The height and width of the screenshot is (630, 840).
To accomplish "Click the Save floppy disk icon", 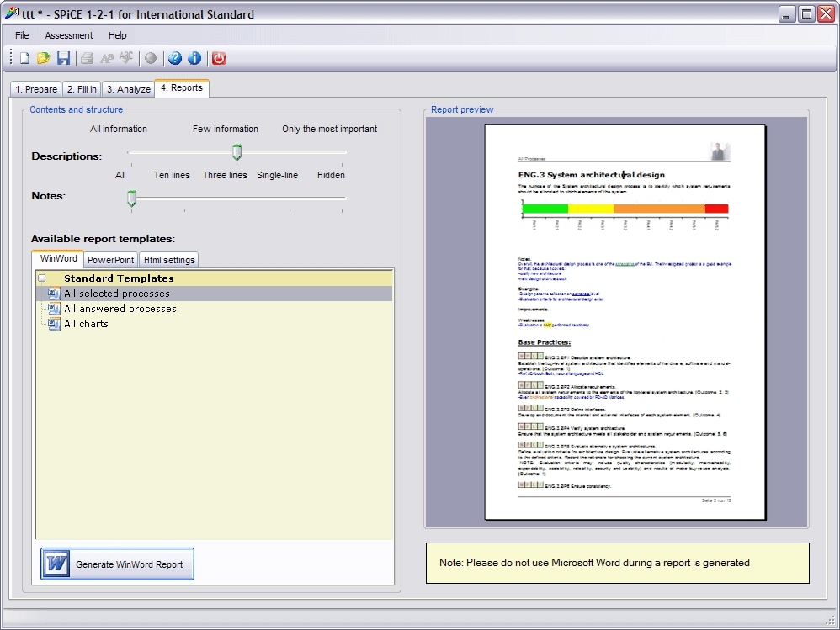I will [63, 58].
